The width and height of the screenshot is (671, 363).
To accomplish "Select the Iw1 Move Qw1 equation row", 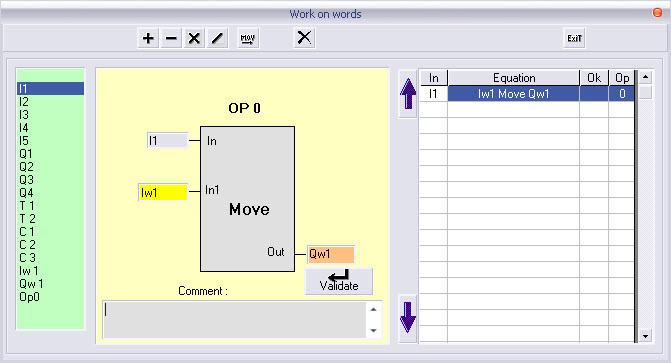I will pyautogui.click(x=527, y=94).
